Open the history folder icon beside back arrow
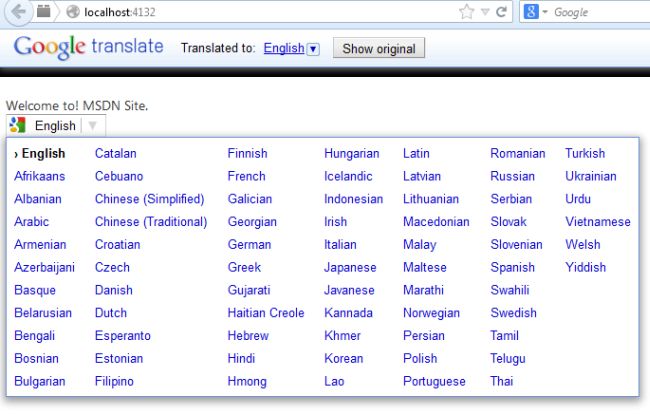Screen dimensions: 650x415 pyautogui.click(x=44, y=12)
